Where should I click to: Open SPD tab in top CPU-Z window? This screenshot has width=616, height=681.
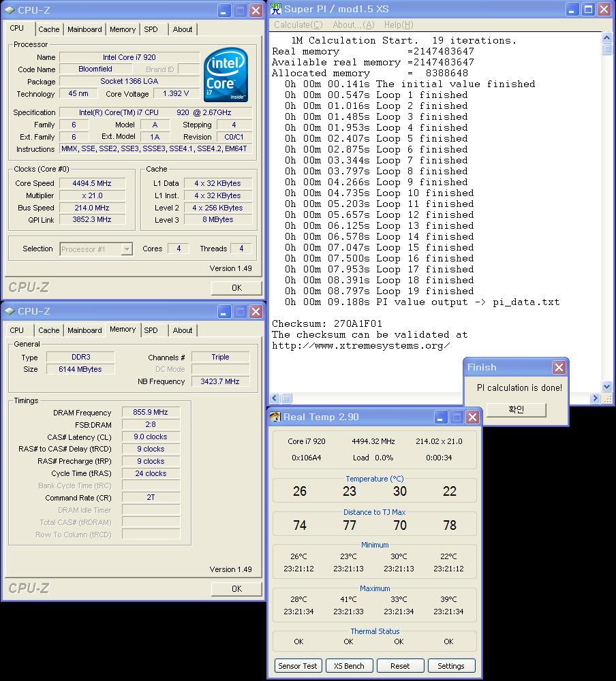click(151, 29)
